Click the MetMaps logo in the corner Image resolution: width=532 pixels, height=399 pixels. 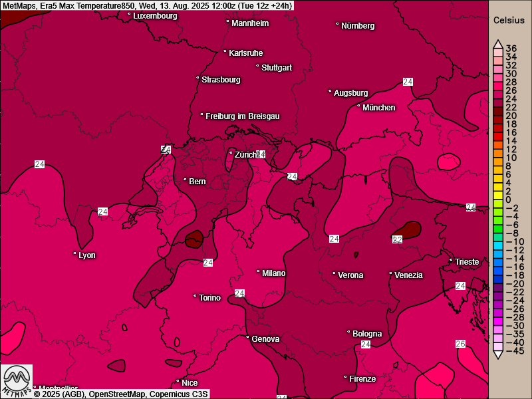(x=17, y=381)
